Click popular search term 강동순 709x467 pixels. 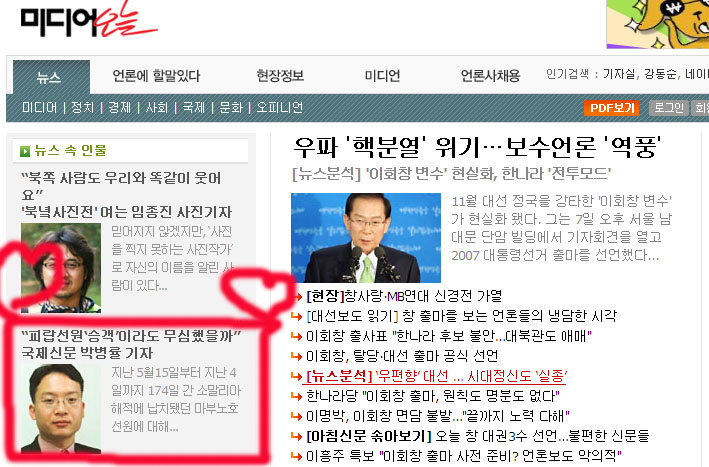[660, 74]
